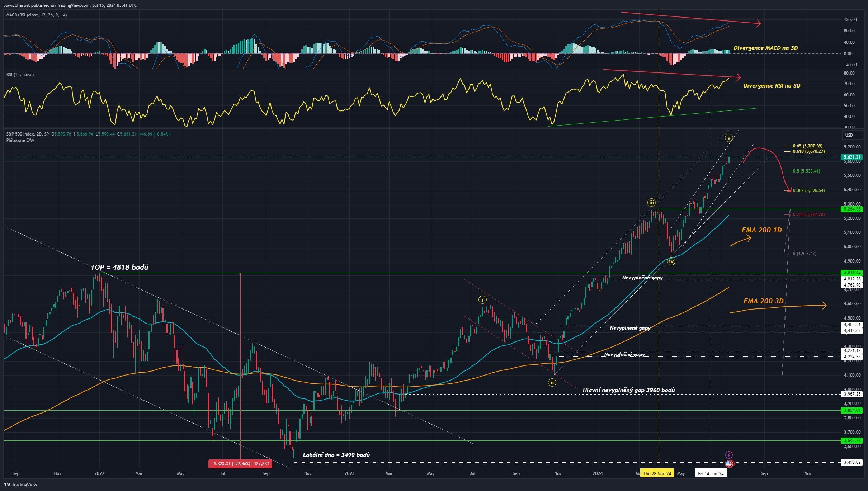Click the green 3,854.01 price label

click(852, 410)
